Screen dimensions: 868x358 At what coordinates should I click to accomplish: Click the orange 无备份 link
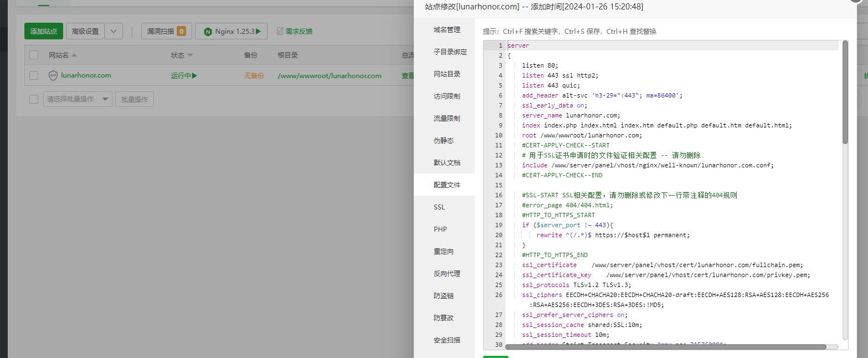point(254,76)
